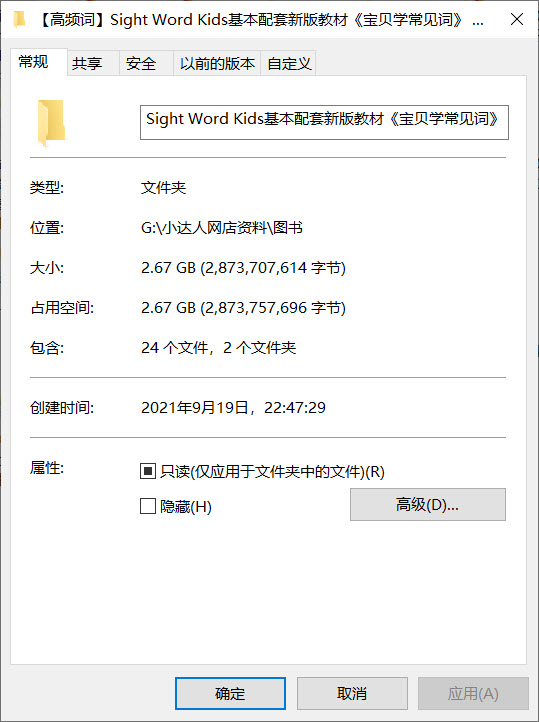The width and height of the screenshot is (539, 722).
Task: Click the 应用(A) apply button
Action: (x=473, y=693)
